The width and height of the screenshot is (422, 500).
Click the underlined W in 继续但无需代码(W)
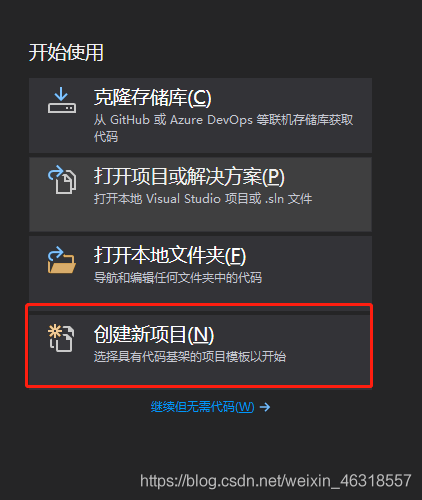[245, 407]
